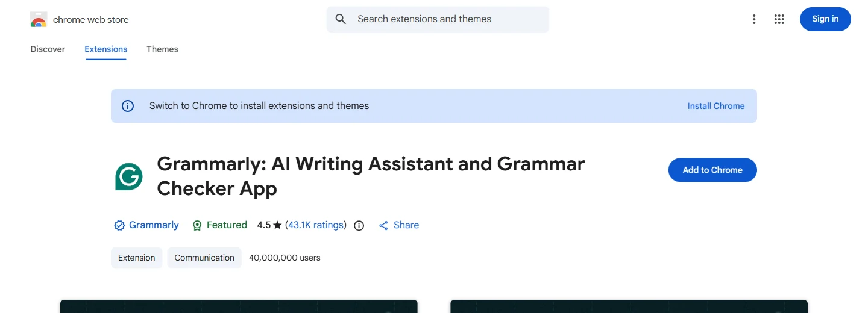Screen dimensions: 868x313
Task: Open the Grammarly publisher link
Action: (x=154, y=225)
